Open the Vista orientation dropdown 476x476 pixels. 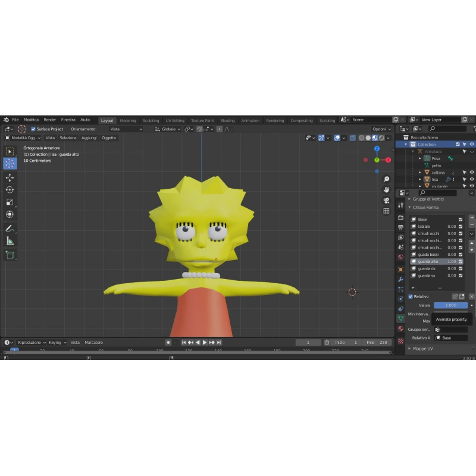[x=126, y=129]
